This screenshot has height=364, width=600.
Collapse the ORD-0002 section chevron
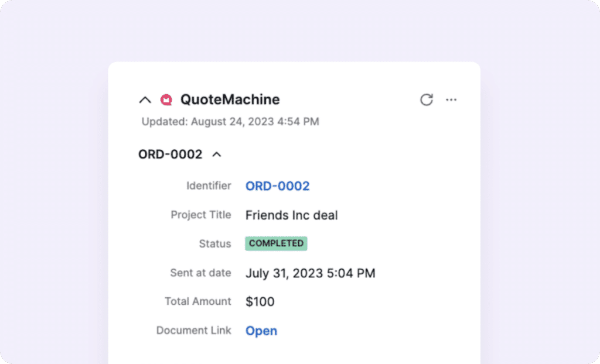click(217, 154)
